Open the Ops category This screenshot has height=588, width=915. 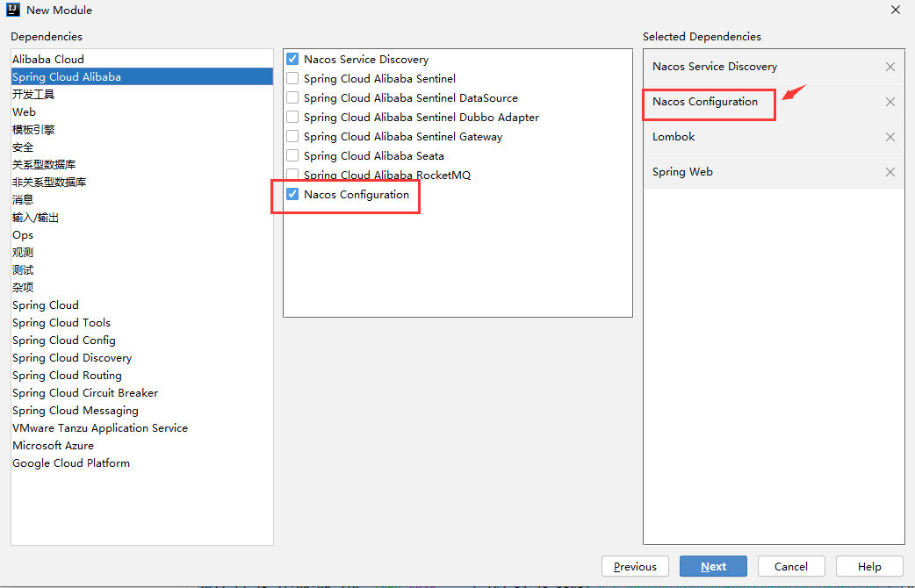pos(141,234)
